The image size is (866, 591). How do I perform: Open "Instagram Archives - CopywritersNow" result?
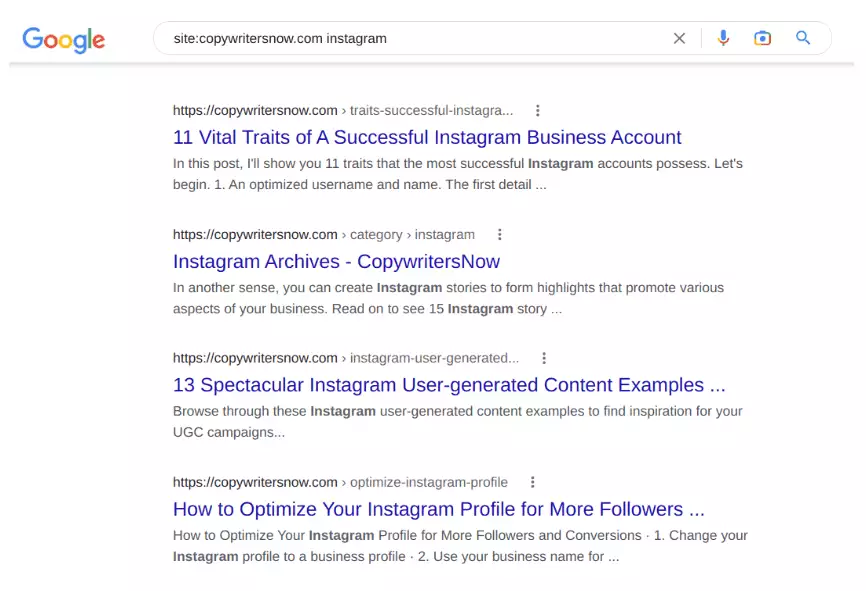point(336,262)
